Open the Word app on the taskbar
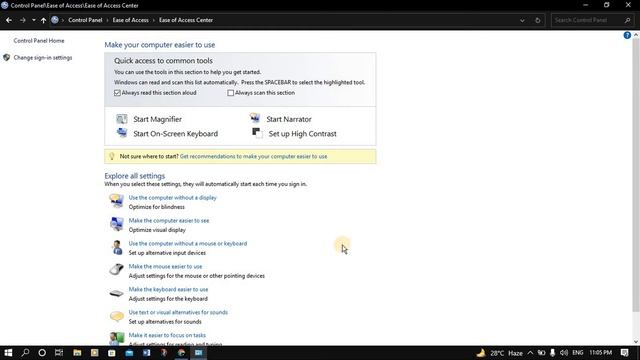640x360 pixels. click(146, 353)
